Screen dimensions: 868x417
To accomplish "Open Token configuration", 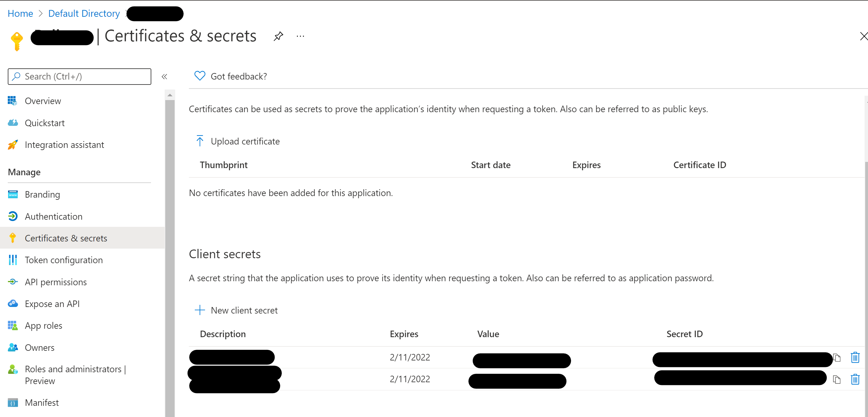I will (x=64, y=260).
